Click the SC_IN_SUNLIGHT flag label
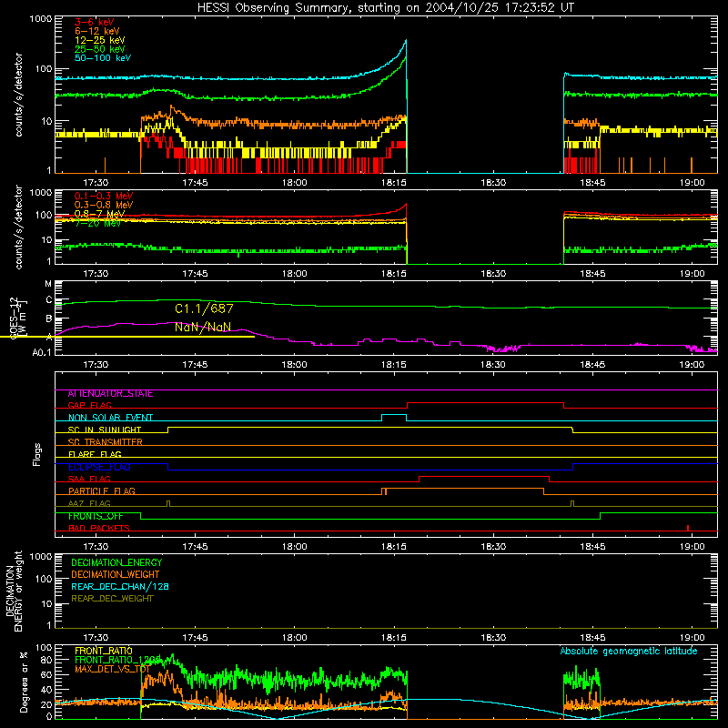Viewport: 728px width, 728px height. (x=105, y=430)
